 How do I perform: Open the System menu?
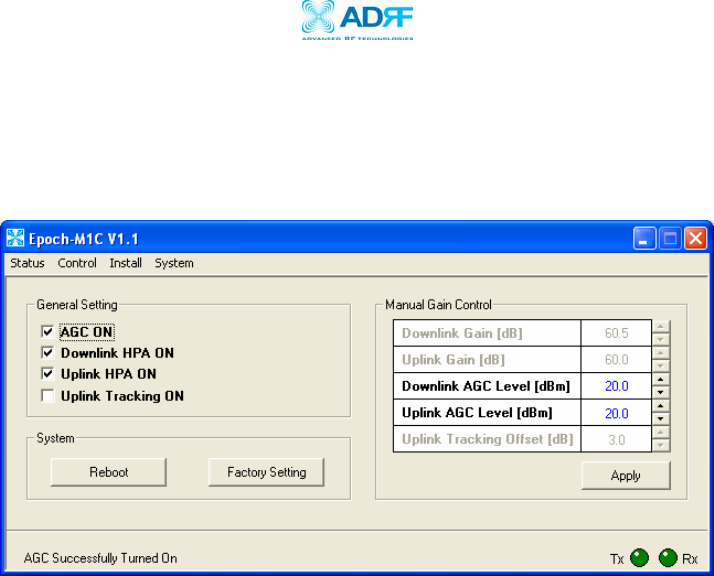[174, 263]
